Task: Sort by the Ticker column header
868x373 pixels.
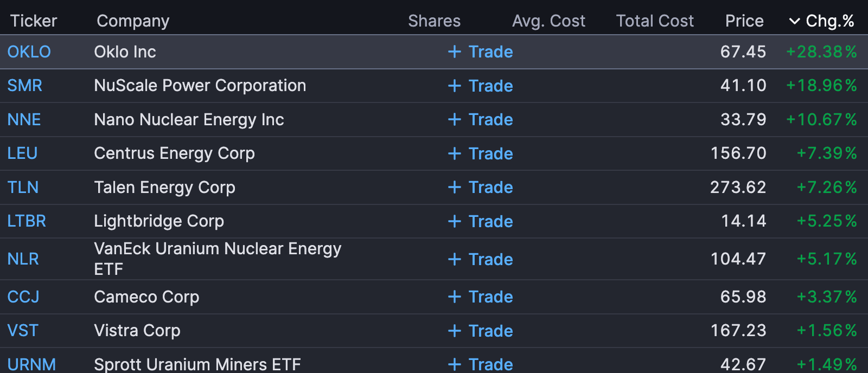Action: click(x=34, y=21)
